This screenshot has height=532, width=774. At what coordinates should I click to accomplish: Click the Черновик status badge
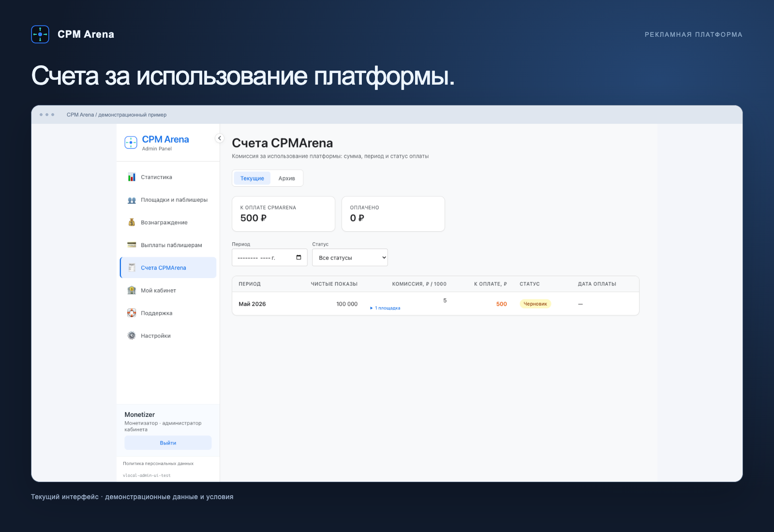click(x=535, y=304)
